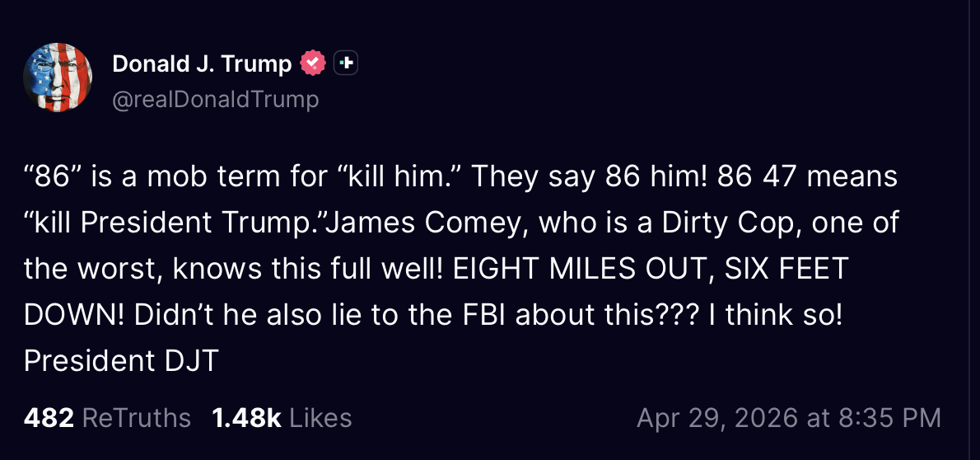Click the red verified checkmark badge

click(314, 63)
